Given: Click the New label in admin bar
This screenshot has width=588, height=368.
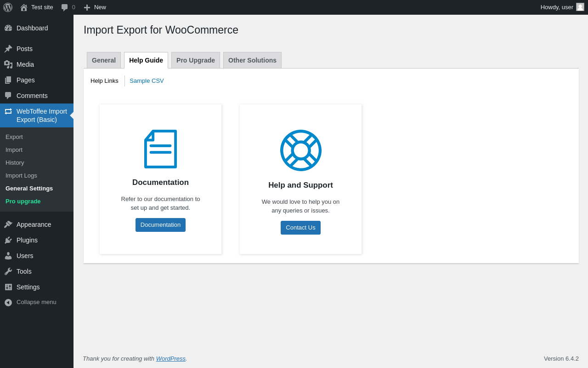Looking at the screenshot, I should click(100, 7).
